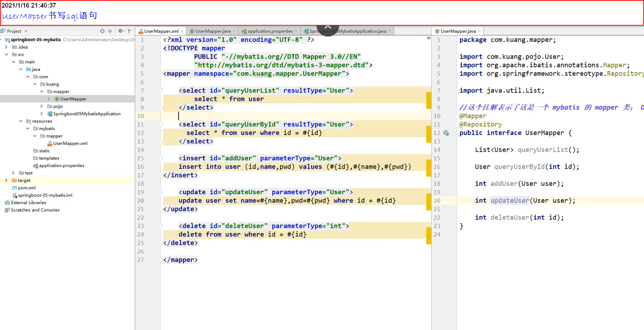The width and height of the screenshot is (644, 330).
Task: Switch to Springboot05MybatisApplication.java tab
Action: tap(348, 31)
